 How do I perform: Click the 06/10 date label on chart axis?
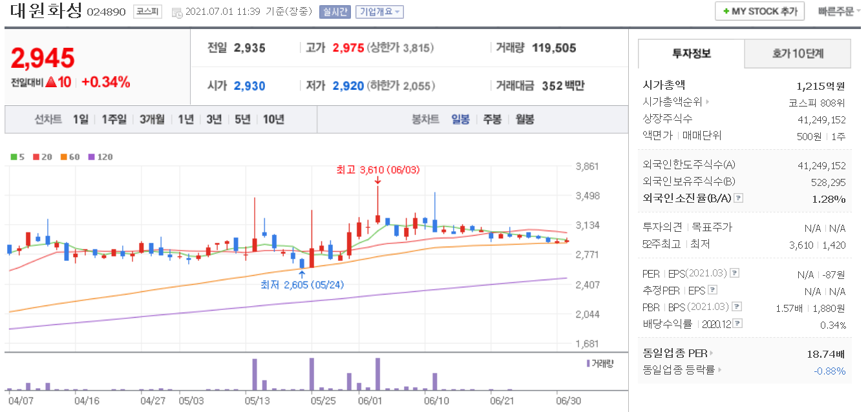tap(436, 401)
